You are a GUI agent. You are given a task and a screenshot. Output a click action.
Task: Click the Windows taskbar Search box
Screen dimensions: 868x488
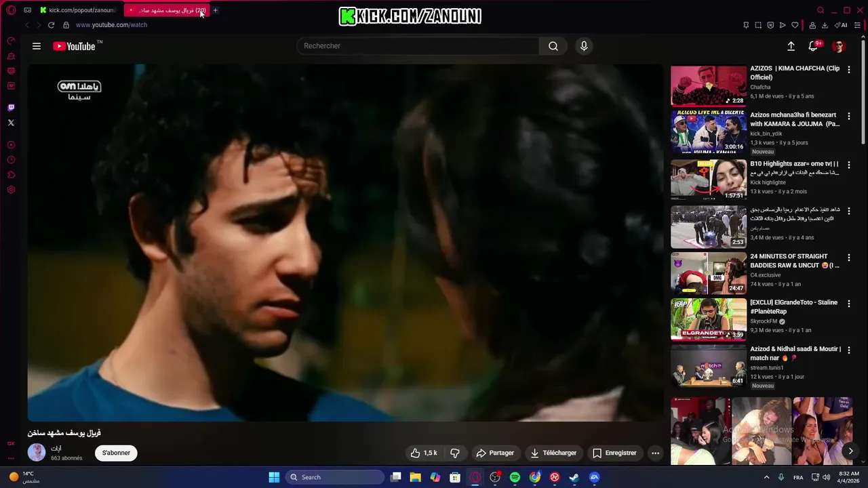[335, 477]
